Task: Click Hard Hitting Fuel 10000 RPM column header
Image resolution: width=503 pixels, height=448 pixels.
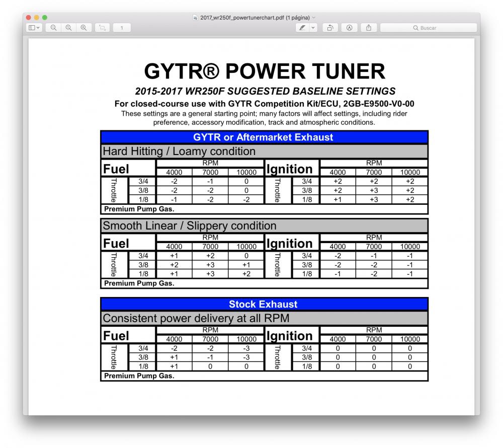Action: tap(246, 172)
